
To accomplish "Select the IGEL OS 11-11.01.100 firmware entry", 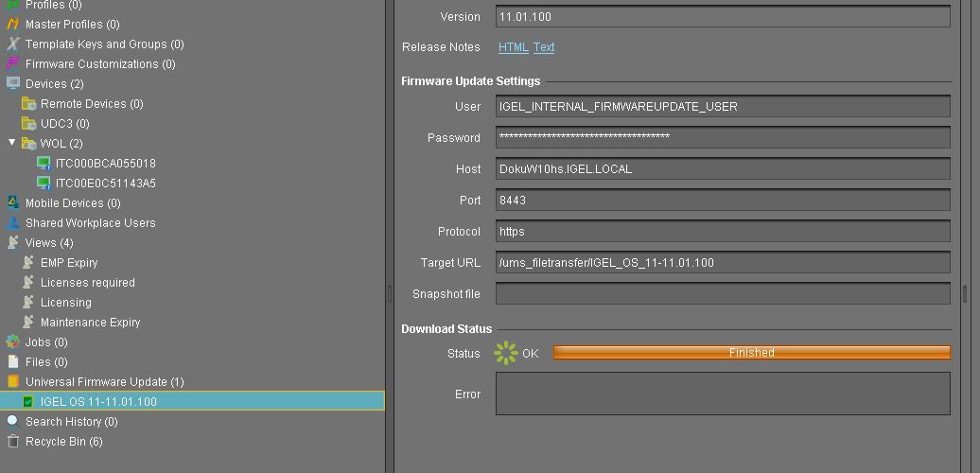I will (98, 402).
